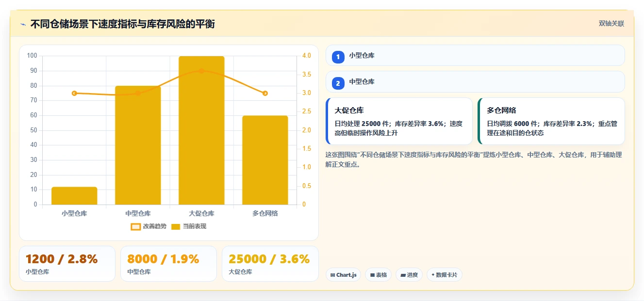This screenshot has width=644, height=301.
Task: Click the 表格 tag
Action: (x=378, y=275)
